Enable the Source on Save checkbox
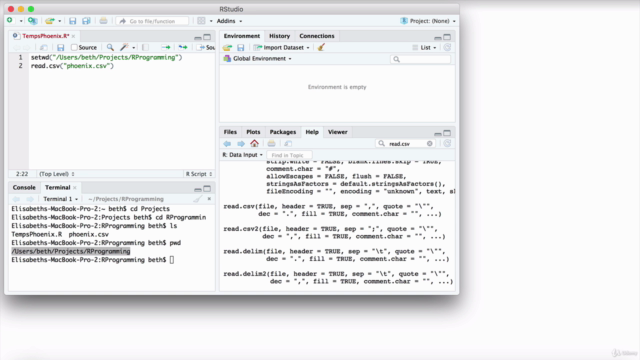This screenshot has width=640, height=360. click(x=74, y=47)
